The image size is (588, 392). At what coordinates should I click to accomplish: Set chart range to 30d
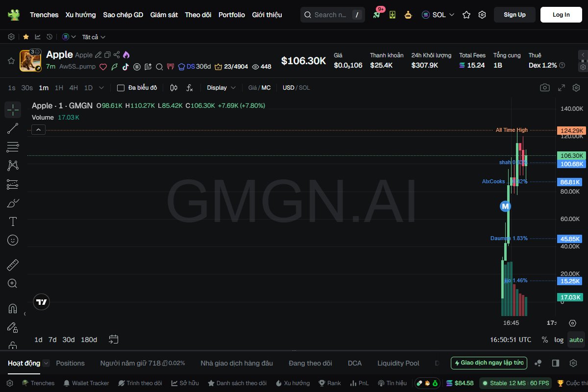[69, 340]
